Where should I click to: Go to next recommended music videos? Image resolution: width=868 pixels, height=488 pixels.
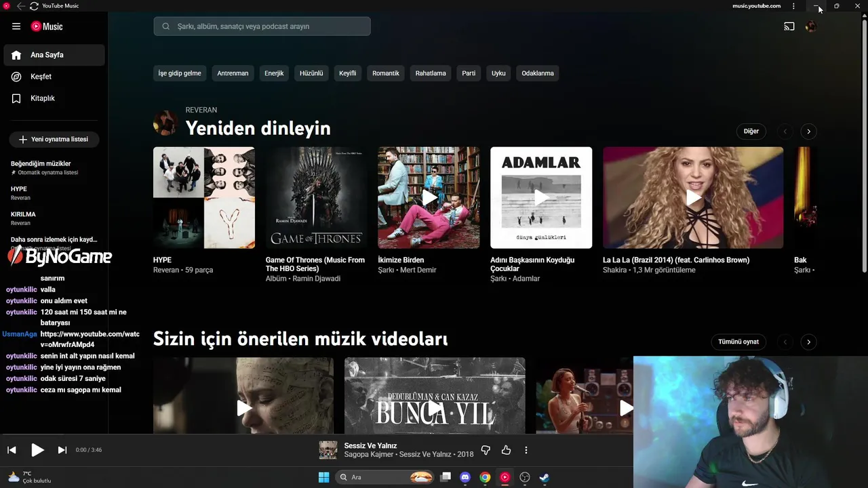point(808,342)
